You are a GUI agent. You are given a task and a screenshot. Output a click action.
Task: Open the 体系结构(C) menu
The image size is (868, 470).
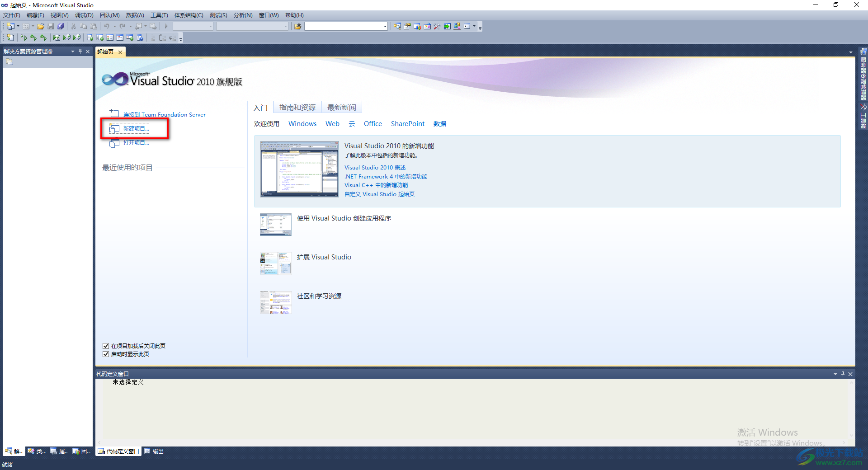click(189, 15)
